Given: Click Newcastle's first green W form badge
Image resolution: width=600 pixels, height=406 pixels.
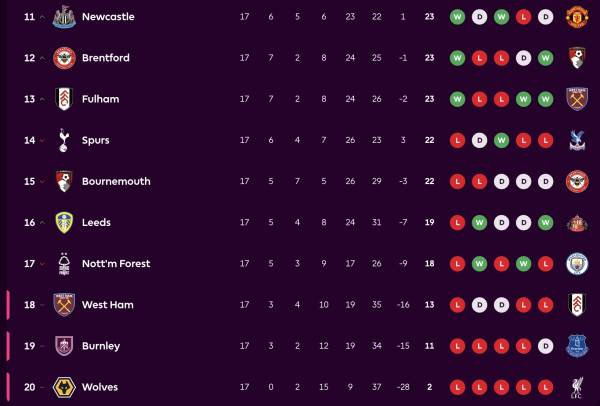Looking at the screenshot, I should [457, 17].
